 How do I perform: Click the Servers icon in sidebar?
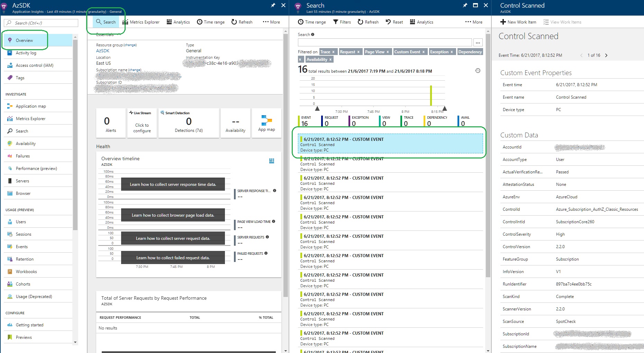coord(10,181)
